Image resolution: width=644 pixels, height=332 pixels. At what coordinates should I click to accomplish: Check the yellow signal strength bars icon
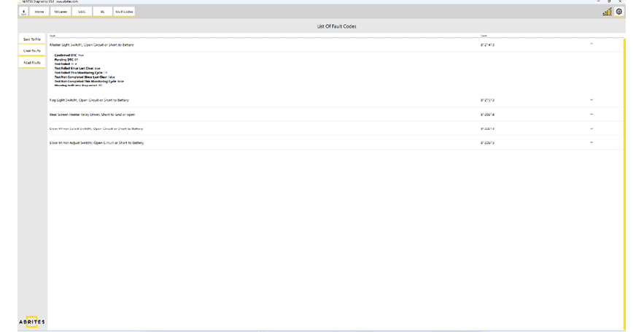coord(607,12)
